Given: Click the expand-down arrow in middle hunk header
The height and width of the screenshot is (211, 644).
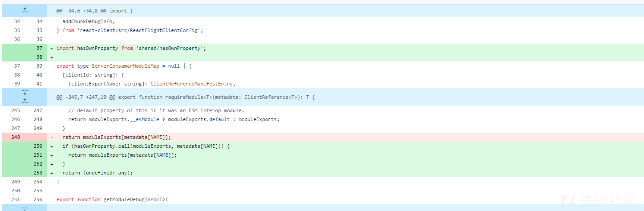Looking at the screenshot, I should coord(25,93).
